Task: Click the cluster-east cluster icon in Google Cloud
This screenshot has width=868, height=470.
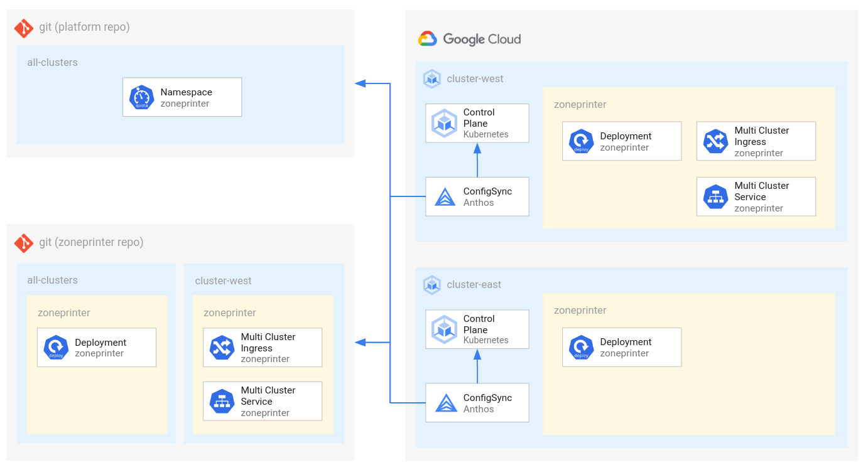Action: 432,285
